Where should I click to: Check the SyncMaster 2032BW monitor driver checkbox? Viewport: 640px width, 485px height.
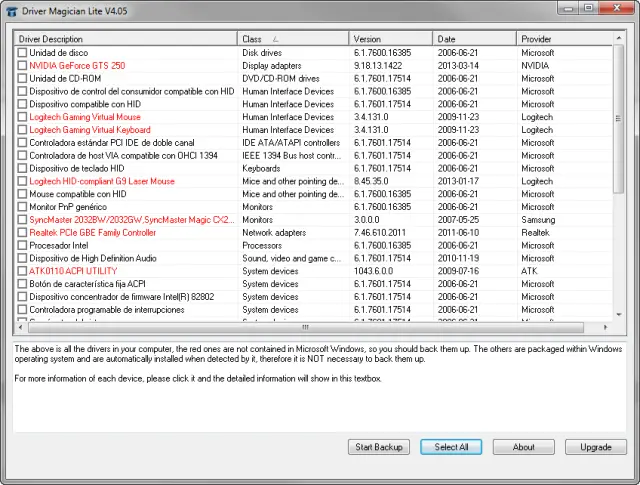point(22,220)
